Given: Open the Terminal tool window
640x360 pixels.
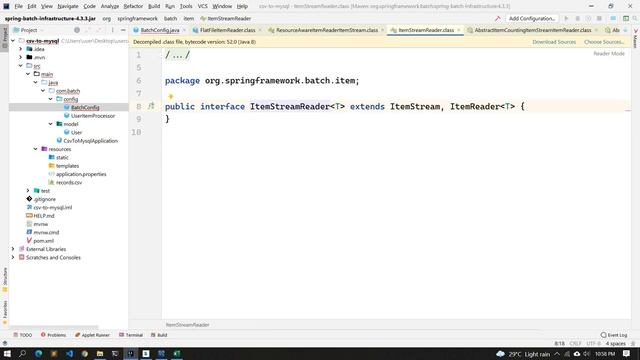Looking at the screenshot, I should pyautogui.click(x=131, y=335).
